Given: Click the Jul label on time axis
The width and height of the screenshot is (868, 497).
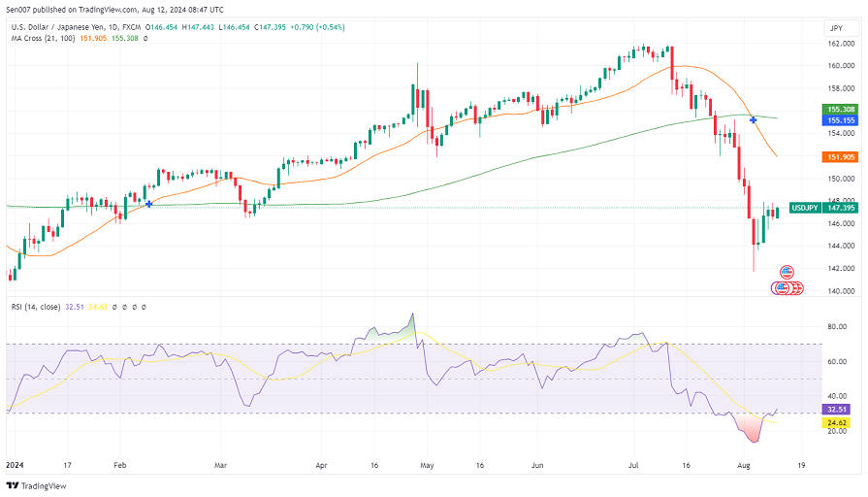Looking at the screenshot, I should (x=635, y=466).
